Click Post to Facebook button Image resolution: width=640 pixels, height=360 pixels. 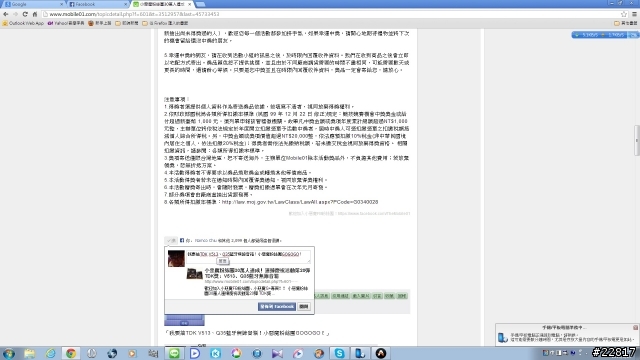pos(277,307)
